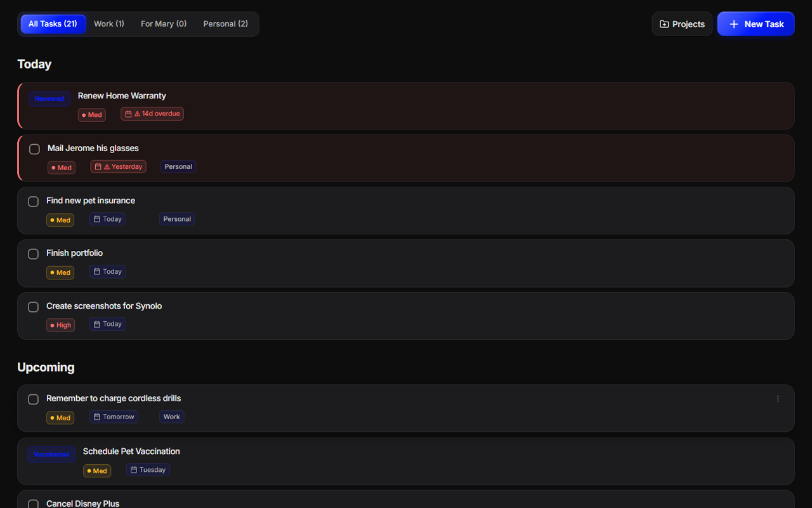This screenshot has width=812, height=508.
Task: Mark Finish portfolio as complete
Action: coord(33,254)
